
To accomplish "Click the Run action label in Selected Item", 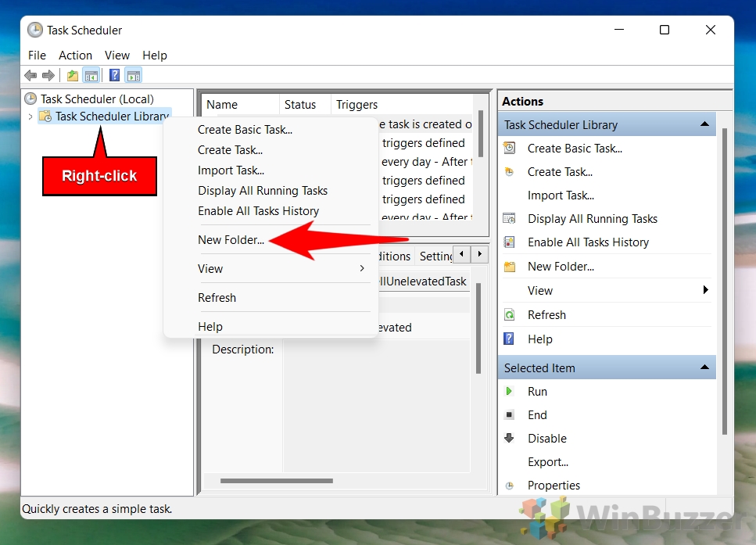I will pyautogui.click(x=538, y=391).
